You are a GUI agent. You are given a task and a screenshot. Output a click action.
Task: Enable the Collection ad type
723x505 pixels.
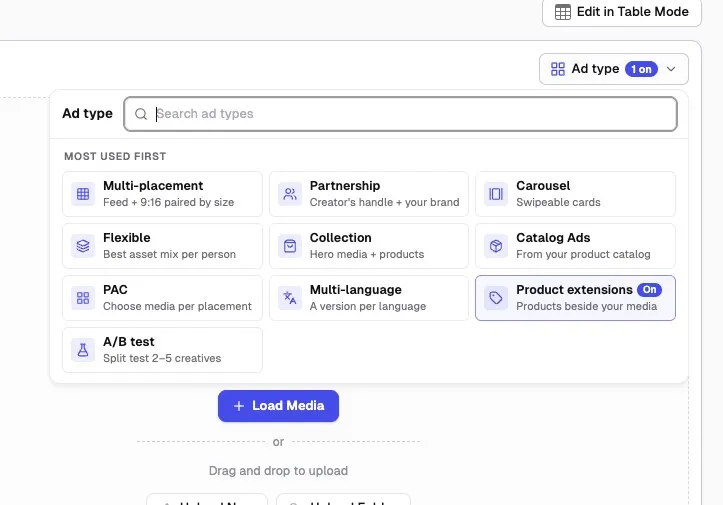click(x=369, y=246)
